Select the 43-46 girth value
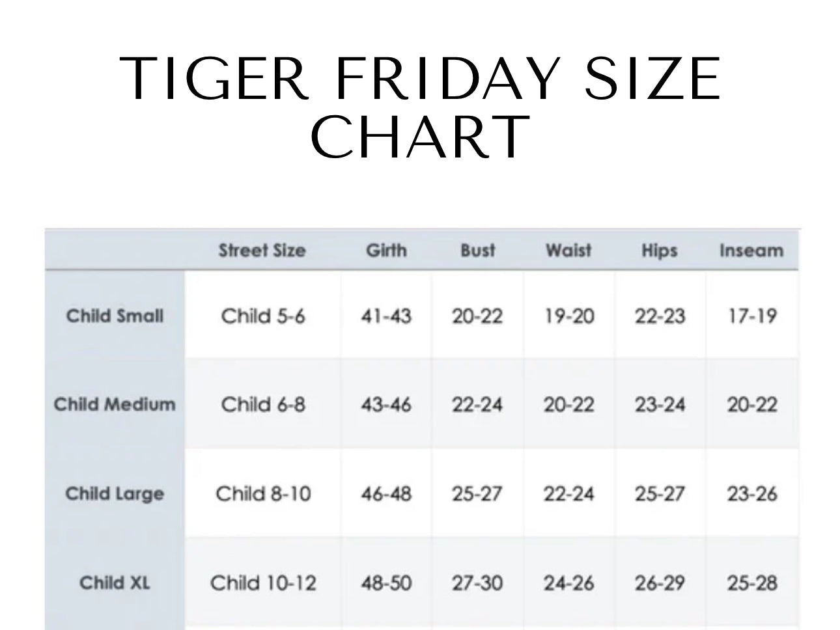Image resolution: width=840 pixels, height=630 pixels. tap(386, 404)
